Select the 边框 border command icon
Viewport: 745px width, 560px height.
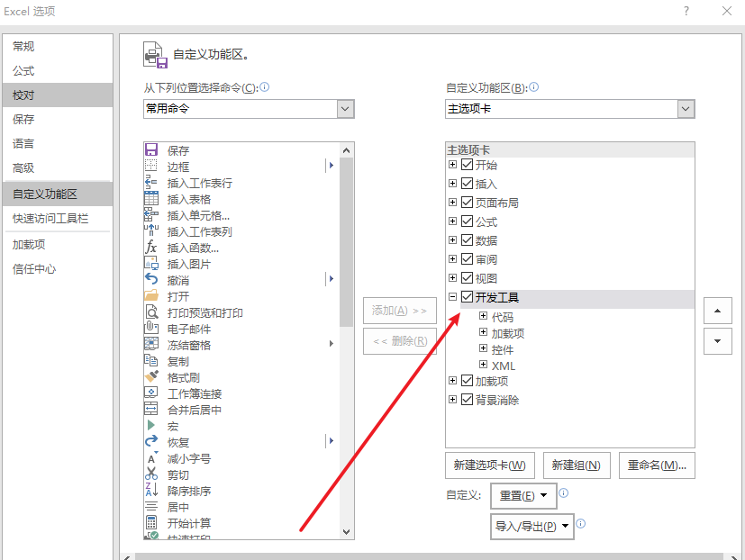pos(151,167)
